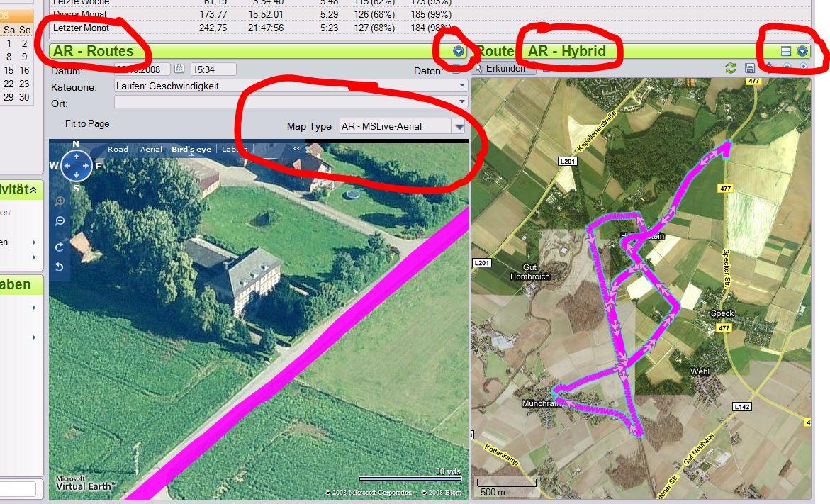This screenshot has width=830, height=504.
Task: Click the Gut Hombroich label on hybrid map
Action: [x=530, y=272]
